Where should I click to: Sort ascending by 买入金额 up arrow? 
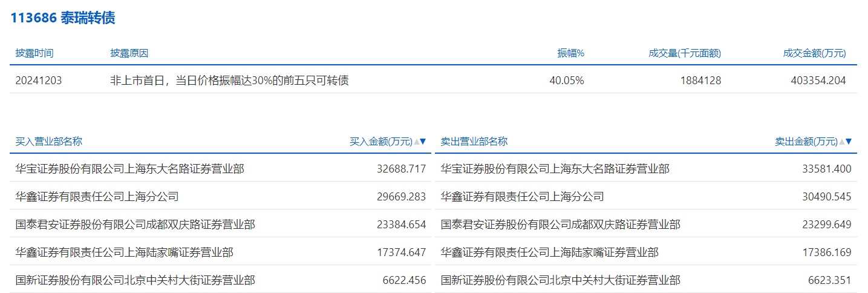416,142
